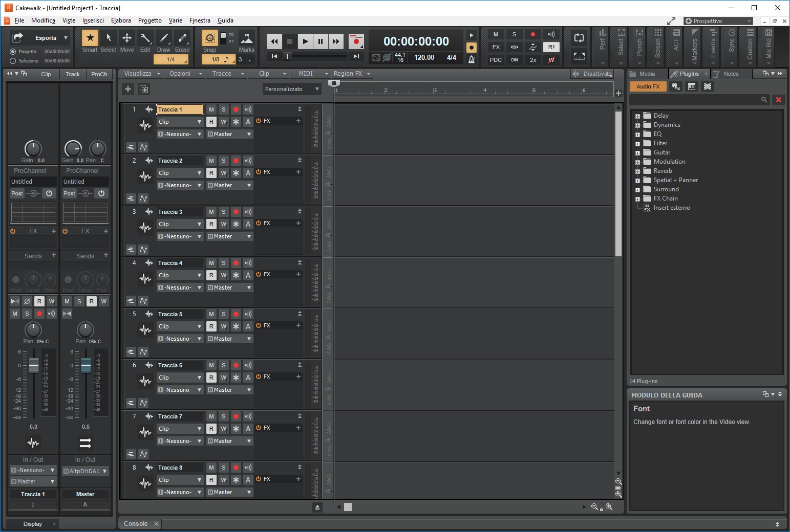Click the Traccia 1 volume fader in inspector

(34, 365)
